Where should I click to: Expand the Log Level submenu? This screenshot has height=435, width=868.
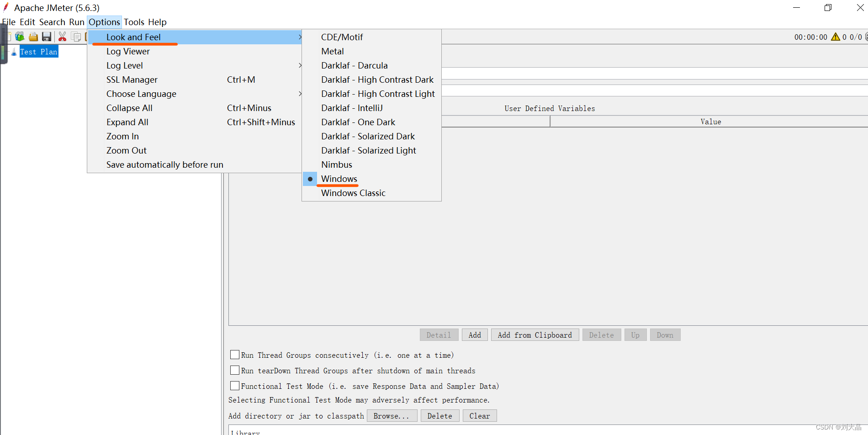[x=195, y=65]
